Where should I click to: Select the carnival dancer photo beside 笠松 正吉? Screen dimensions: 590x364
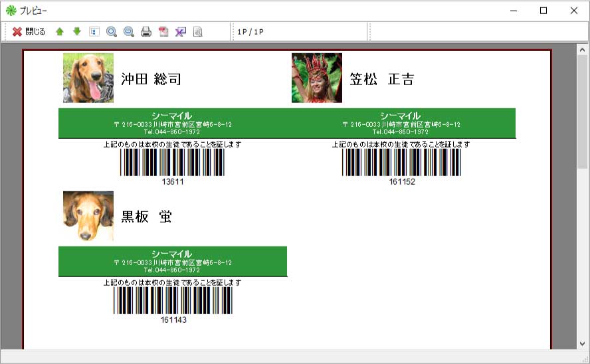pos(317,78)
